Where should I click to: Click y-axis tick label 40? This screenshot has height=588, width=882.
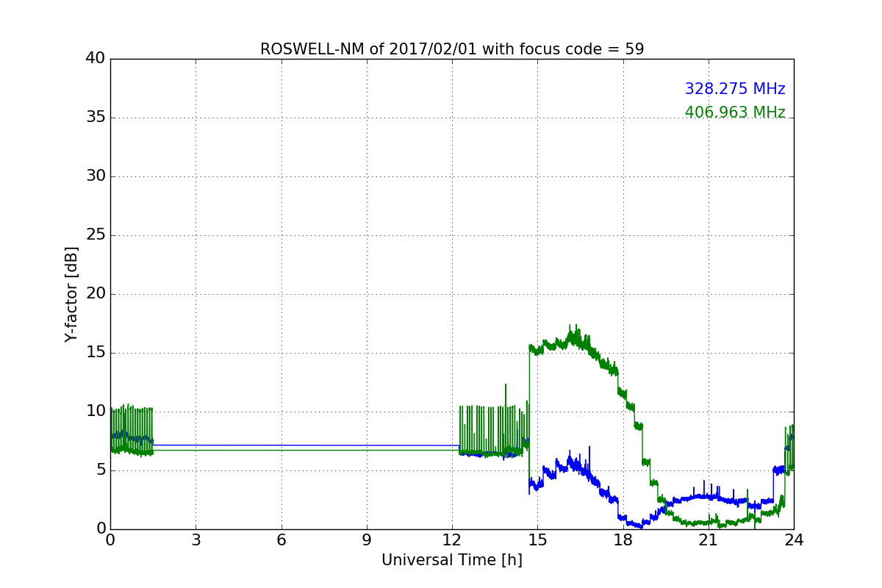(96, 59)
